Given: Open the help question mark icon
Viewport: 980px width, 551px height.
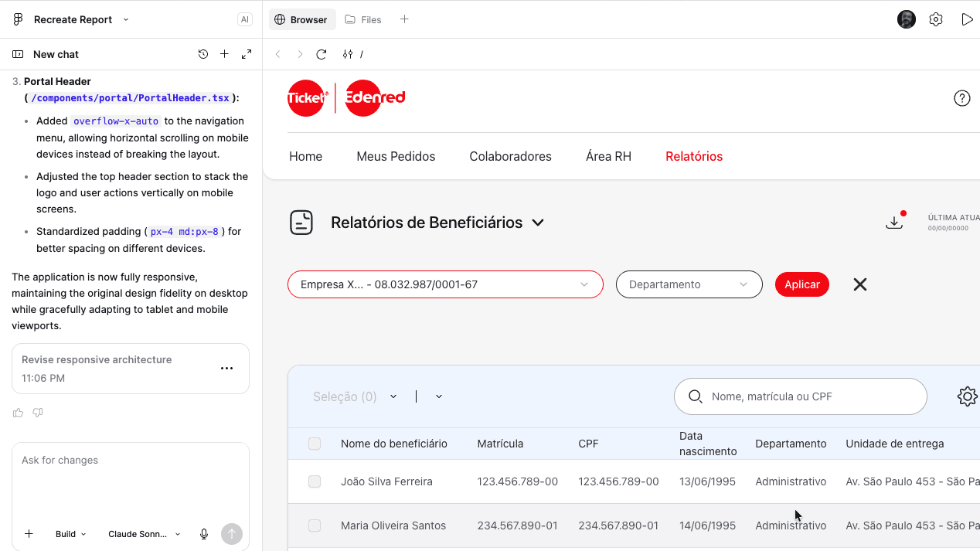Looking at the screenshot, I should [962, 98].
